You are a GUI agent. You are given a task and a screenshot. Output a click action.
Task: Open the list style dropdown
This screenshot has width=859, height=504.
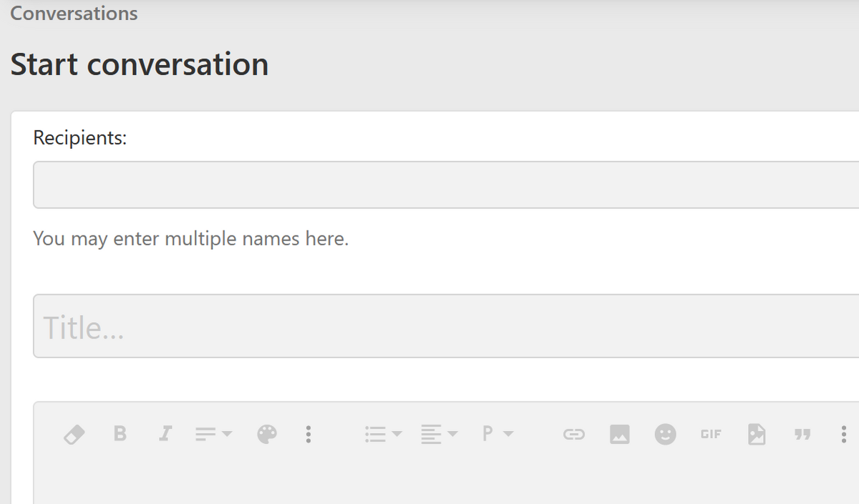pos(381,434)
